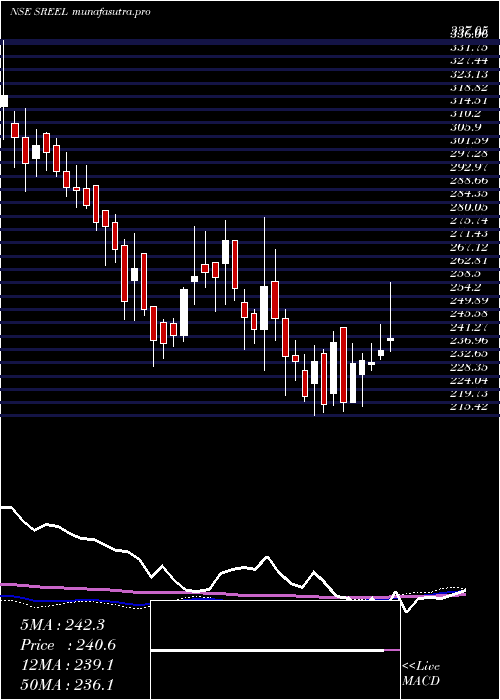This screenshot has width=500, height=700.
Task: Click the 331.75 price axis label
Action: (x=469, y=47)
